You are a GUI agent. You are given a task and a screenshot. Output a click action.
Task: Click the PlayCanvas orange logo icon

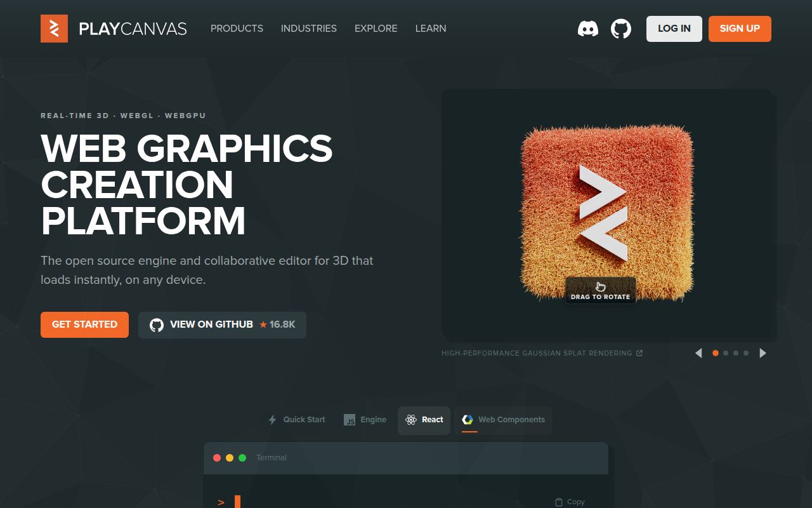coord(54,29)
